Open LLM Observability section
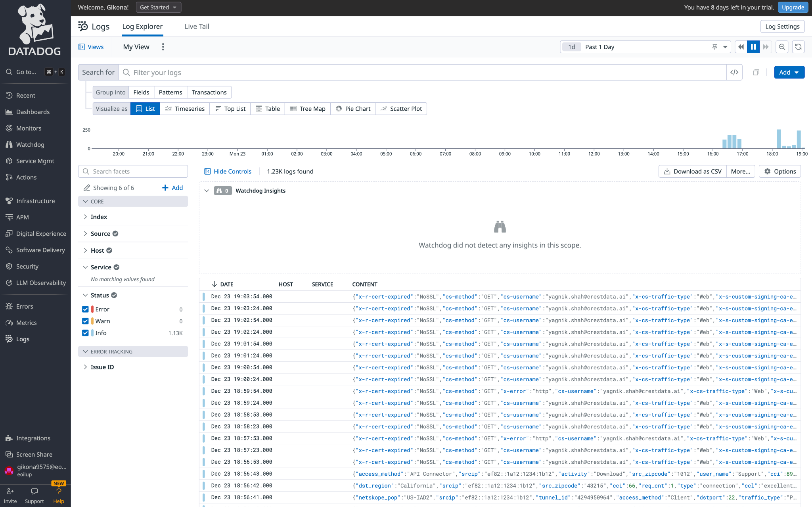The image size is (812, 507). tap(41, 282)
